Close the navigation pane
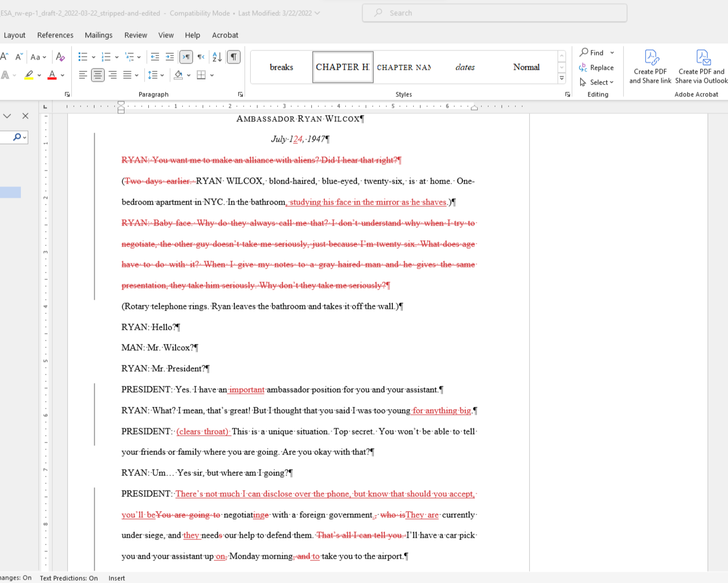Screen dimensions: 728x583 [25, 116]
